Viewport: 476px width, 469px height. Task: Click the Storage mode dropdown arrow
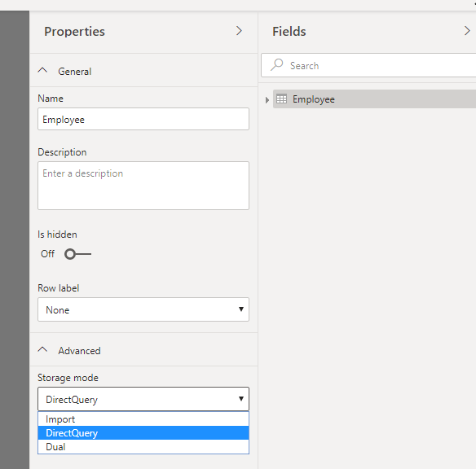coord(241,399)
